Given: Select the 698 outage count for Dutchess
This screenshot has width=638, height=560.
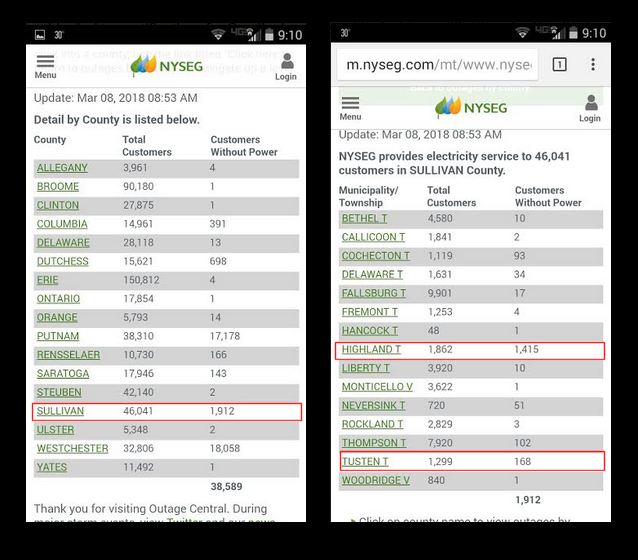Looking at the screenshot, I should pos(218,261).
